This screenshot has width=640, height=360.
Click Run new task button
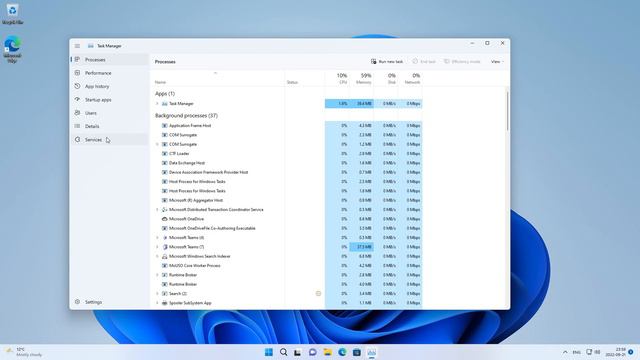(x=387, y=62)
